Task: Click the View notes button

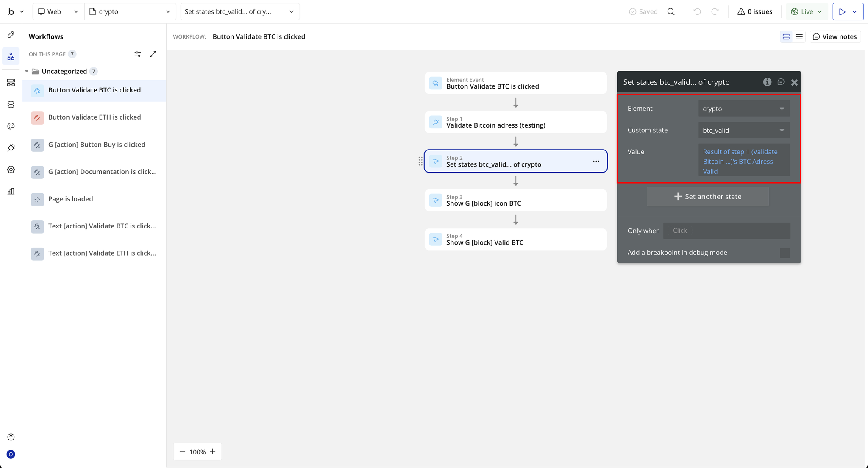Action: [x=835, y=37]
